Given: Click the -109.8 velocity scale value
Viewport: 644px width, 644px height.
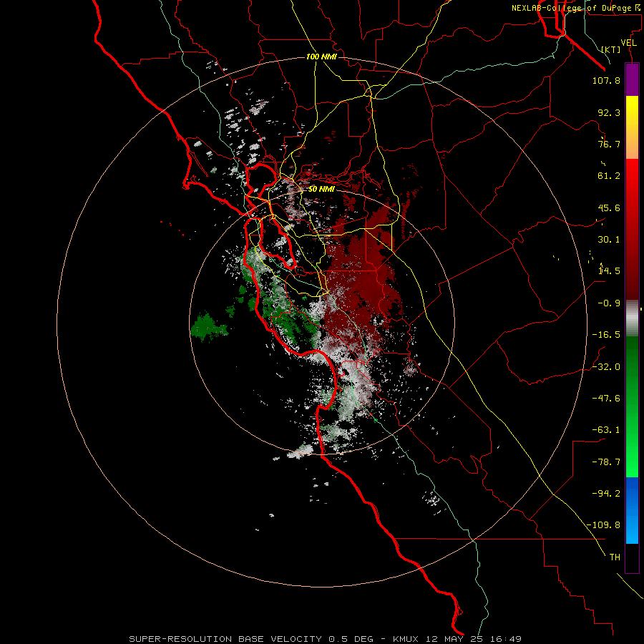Looking at the screenshot, I should tap(603, 525).
